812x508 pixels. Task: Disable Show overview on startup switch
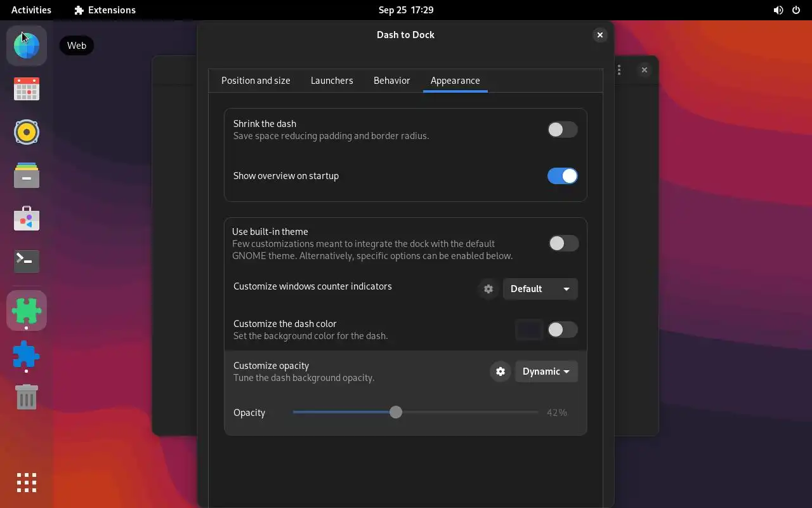[x=563, y=176]
